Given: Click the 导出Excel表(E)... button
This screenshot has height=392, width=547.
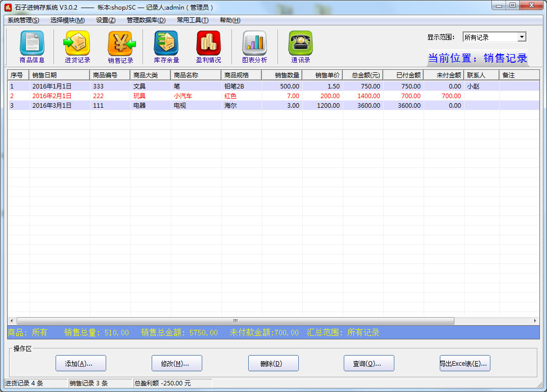Looking at the screenshot, I should coord(465,363).
